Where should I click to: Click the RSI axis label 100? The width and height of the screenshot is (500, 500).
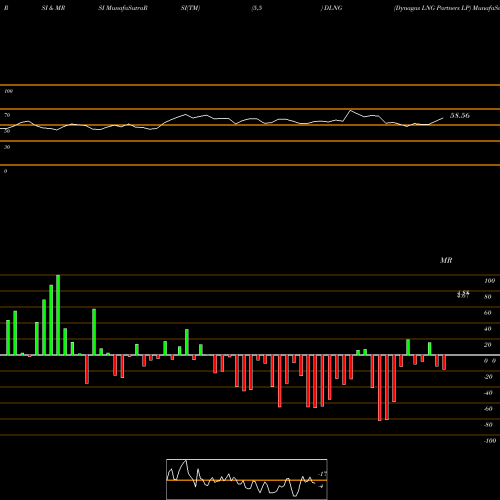8,91
